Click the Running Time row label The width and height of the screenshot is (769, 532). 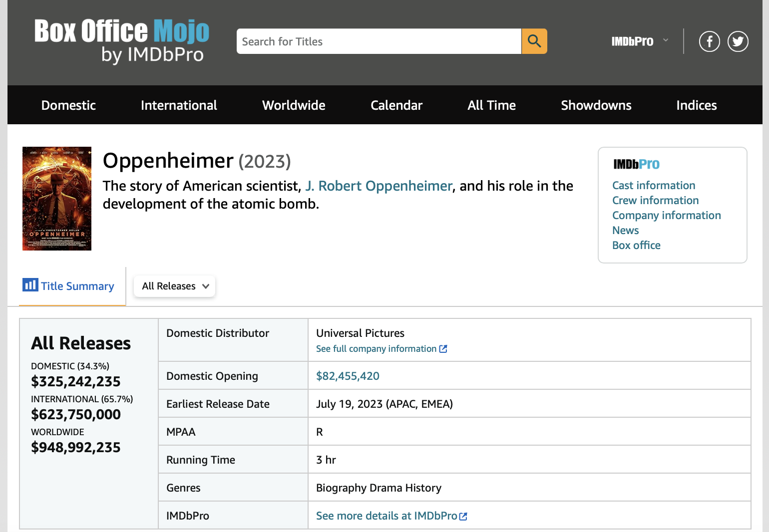pos(201,460)
